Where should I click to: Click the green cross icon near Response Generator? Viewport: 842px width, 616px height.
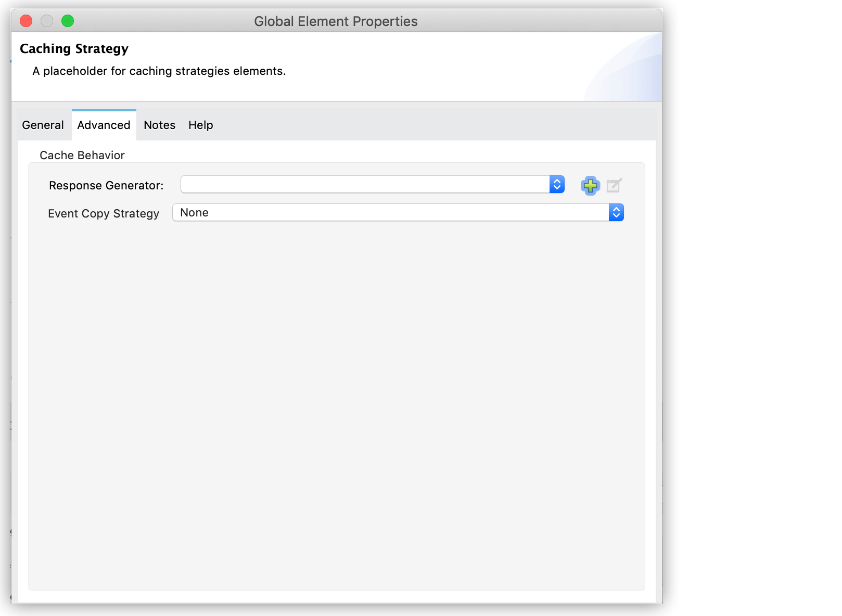pos(590,185)
